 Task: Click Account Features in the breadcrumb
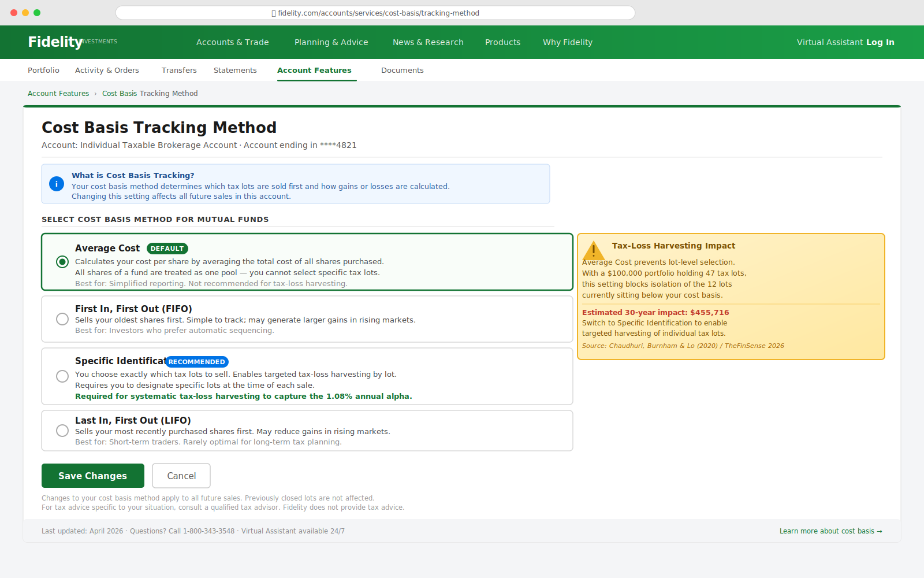58,93
